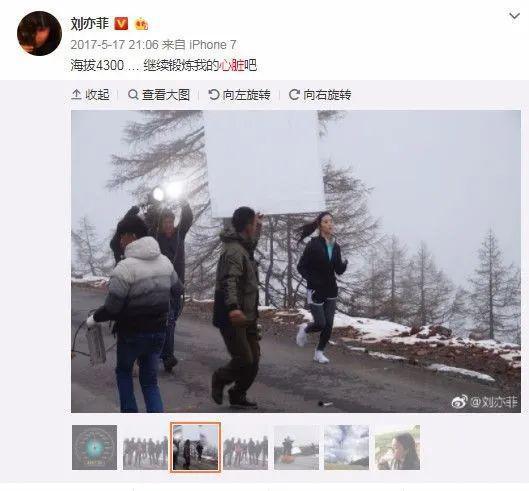The height and width of the screenshot is (491, 529).
Task: Rotate image right with 向右旋转
Action: pyautogui.click(x=320, y=95)
